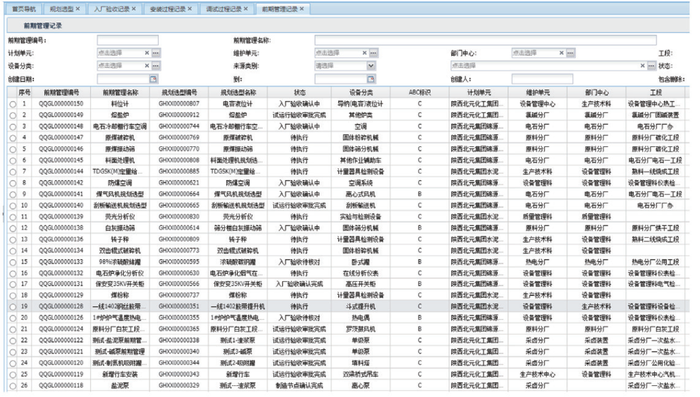Close the 规划选型 tab
The image size is (700, 397).
(x=78, y=8)
